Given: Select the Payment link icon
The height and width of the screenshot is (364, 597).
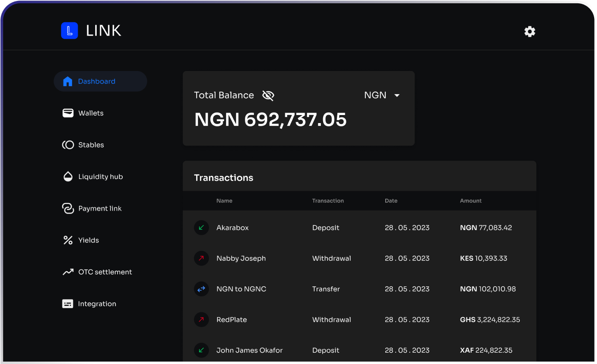Looking at the screenshot, I should click(68, 208).
